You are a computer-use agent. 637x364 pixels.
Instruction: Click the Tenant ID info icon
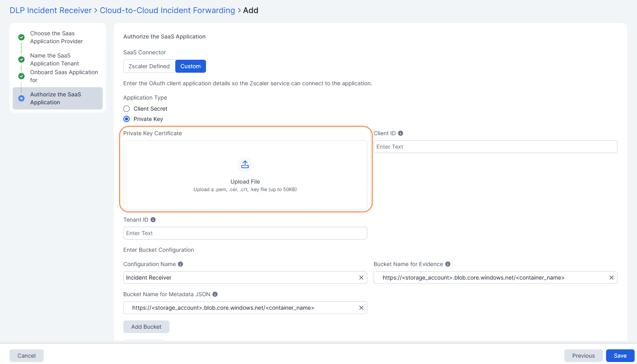point(153,220)
